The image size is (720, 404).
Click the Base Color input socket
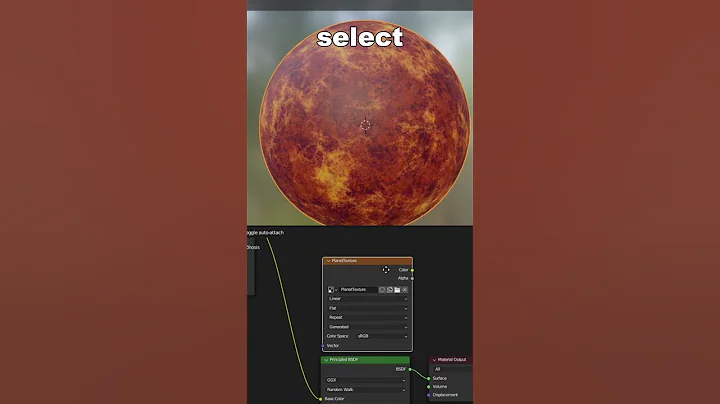pyautogui.click(x=321, y=399)
